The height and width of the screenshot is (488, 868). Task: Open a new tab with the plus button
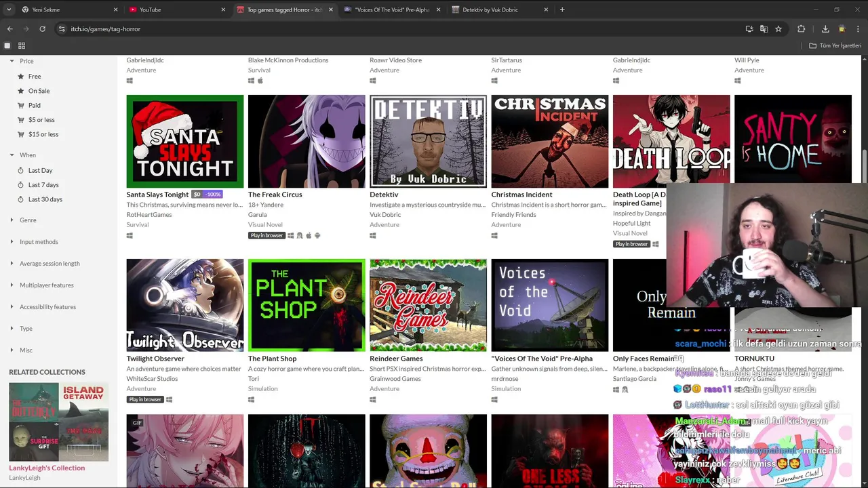click(562, 9)
